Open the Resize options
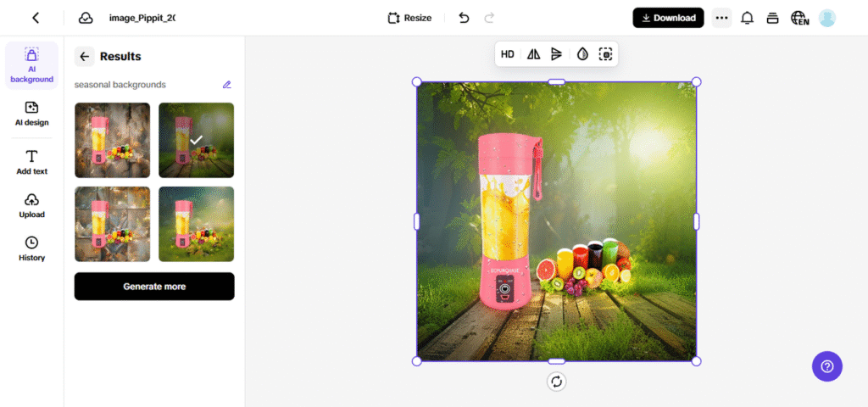868x407 pixels. point(409,18)
